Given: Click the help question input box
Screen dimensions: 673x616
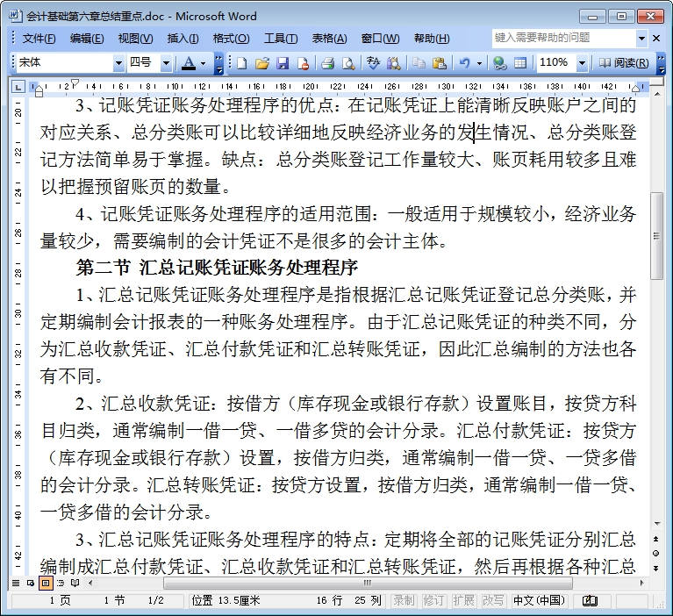Looking at the screenshot, I should pyautogui.click(x=563, y=39).
